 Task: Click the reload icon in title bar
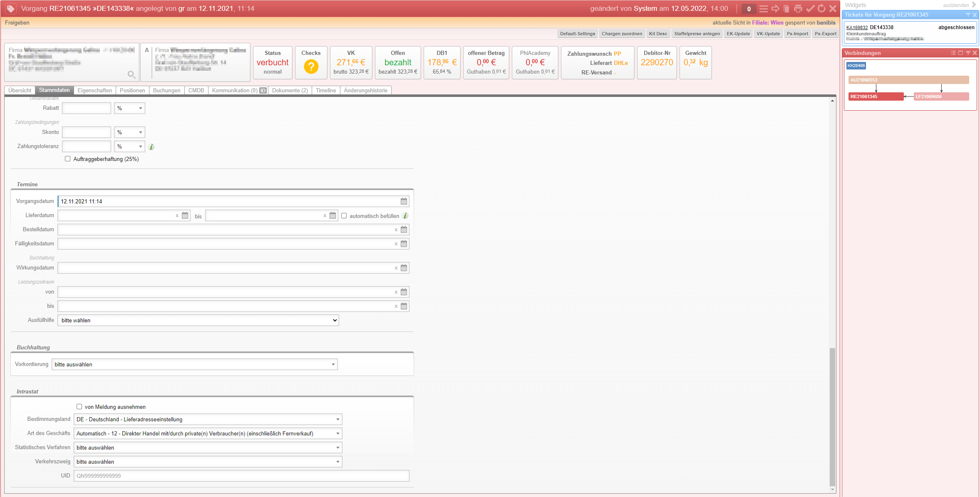[x=821, y=9]
